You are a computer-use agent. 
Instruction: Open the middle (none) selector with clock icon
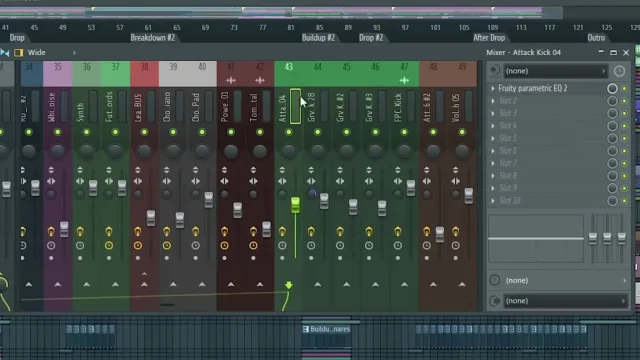click(x=565, y=280)
